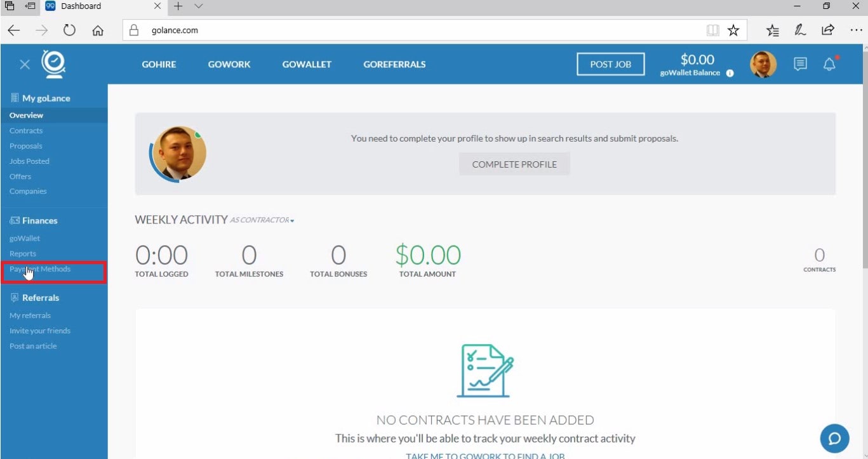The width and height of the screenshot is (868, 459).
Task: Click the 0:00 TOTAL LOGGED value
Action: (162, 255)
